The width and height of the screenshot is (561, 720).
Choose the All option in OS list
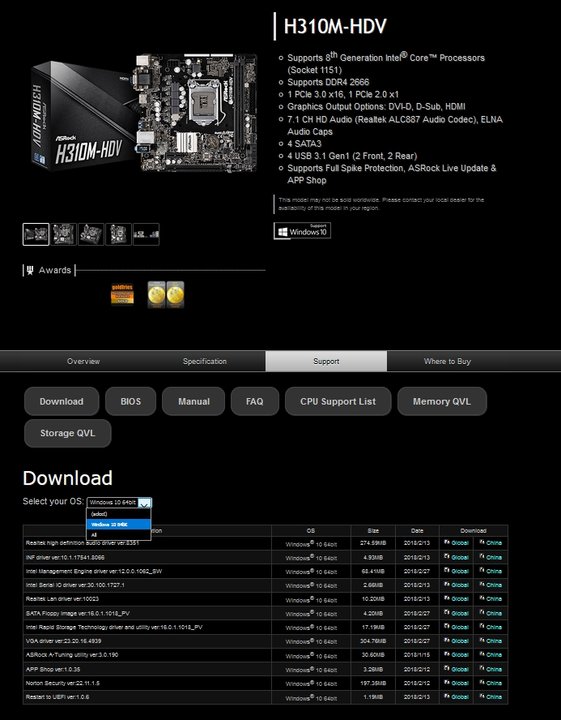coord(119,535)
